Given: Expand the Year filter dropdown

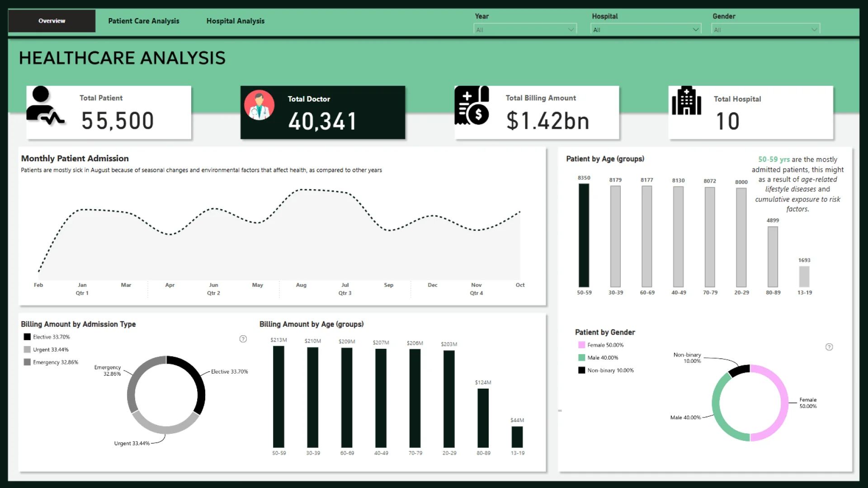Looking at the screenshot, I should 571,30.
